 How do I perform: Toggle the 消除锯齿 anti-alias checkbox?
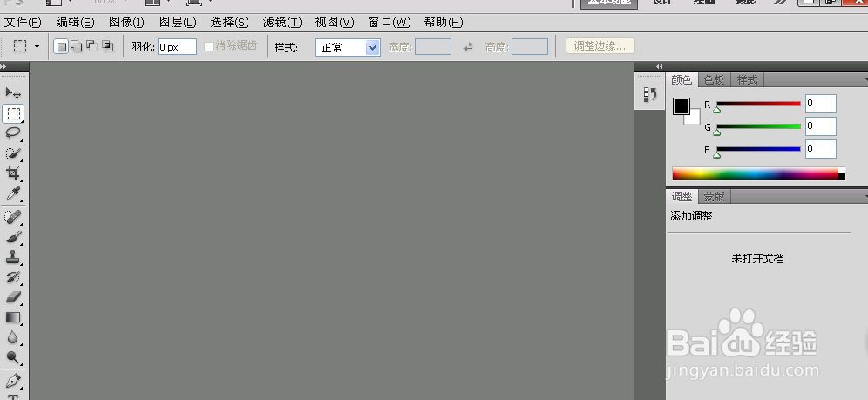208,46
